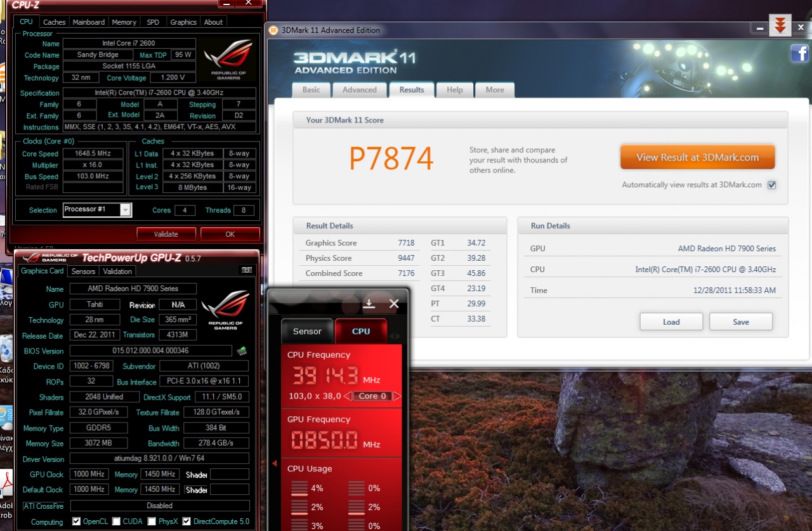812x531 pixels.
Task: Click the Physics Score value 9447
Action: (x=406, y=258)
